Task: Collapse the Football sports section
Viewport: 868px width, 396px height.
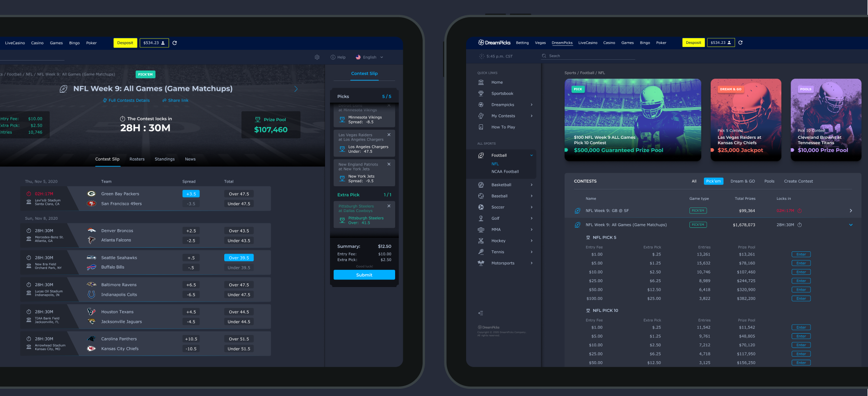Action: coord(532,156)
